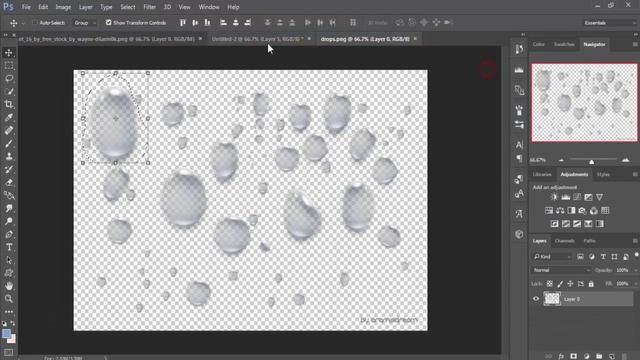Select the Clone Stamp tool

9,156
